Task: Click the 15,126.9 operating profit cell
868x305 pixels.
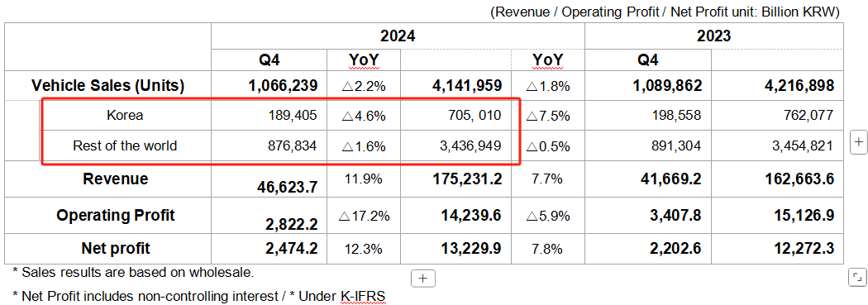Action: [804, 216]
